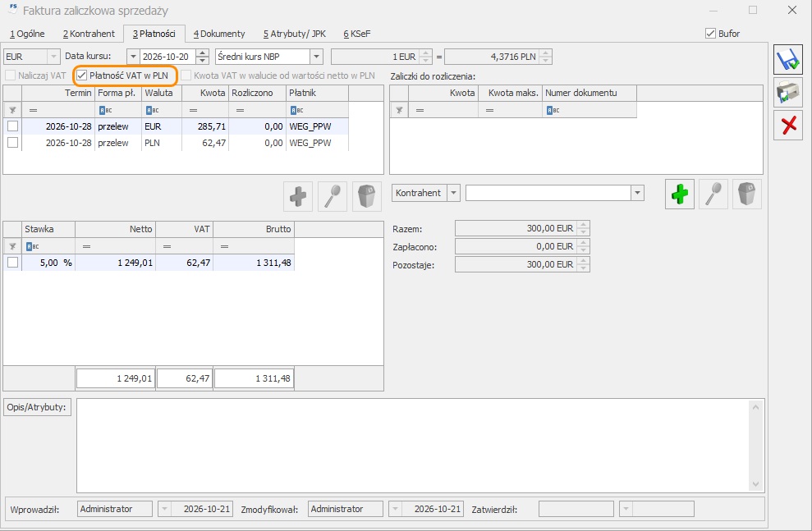Image resolution: width=812 pixels, height=531 pixels.
Task: Save the invoice with the diskette icon
Action: pyautogui.click(x=787, y=60)
